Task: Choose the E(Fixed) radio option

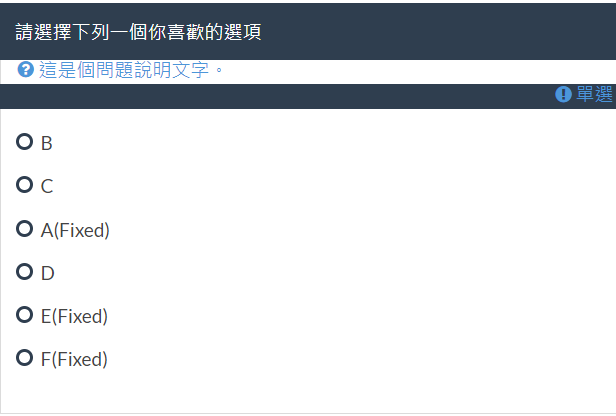Action: pos(25,315)
